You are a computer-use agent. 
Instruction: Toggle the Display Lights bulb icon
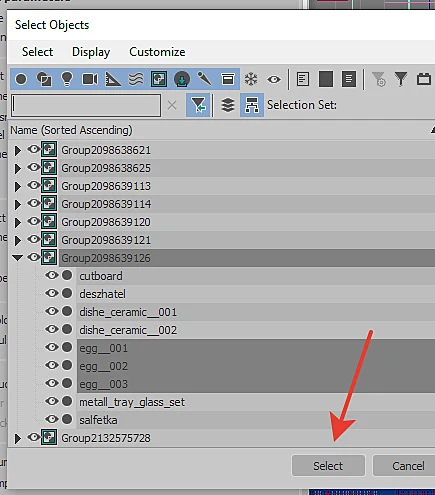tap(67, 79)
